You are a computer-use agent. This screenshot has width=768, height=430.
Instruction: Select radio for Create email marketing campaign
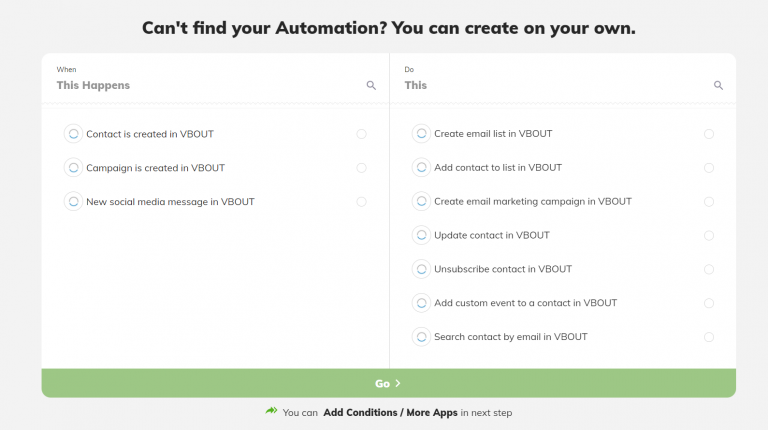[x=709, y=202]
